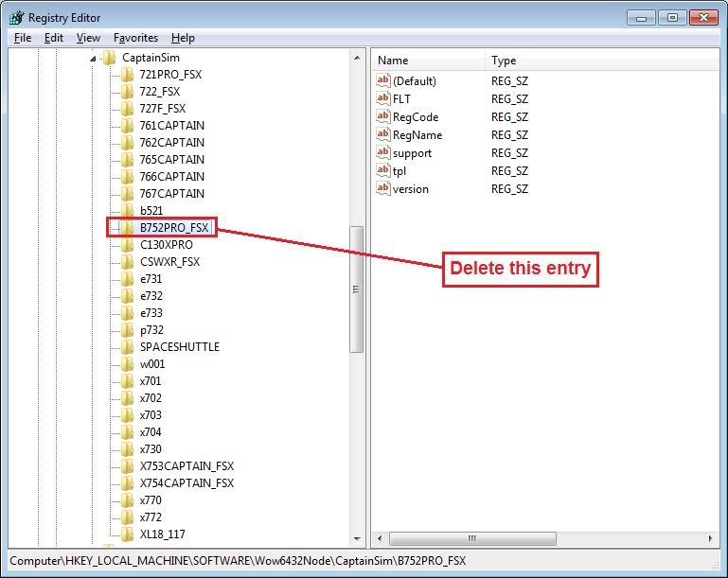Open the File menu
The image size is (728, 578).
[23, 38]
